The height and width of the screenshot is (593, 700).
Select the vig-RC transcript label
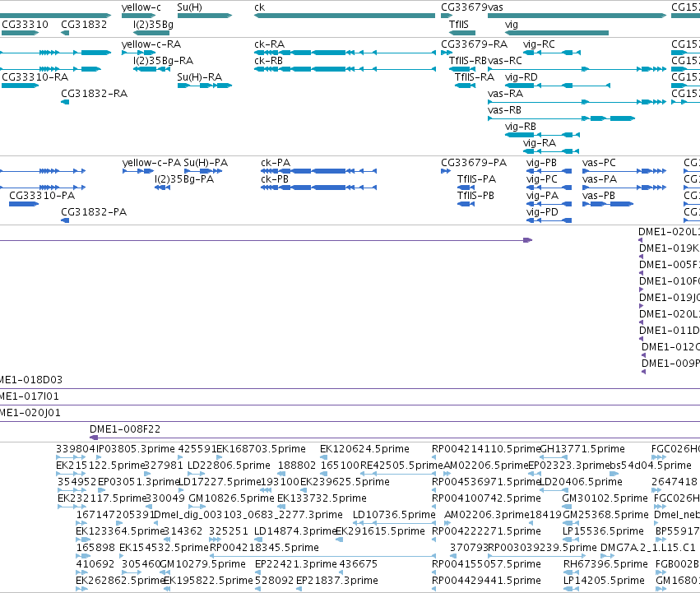539,44
